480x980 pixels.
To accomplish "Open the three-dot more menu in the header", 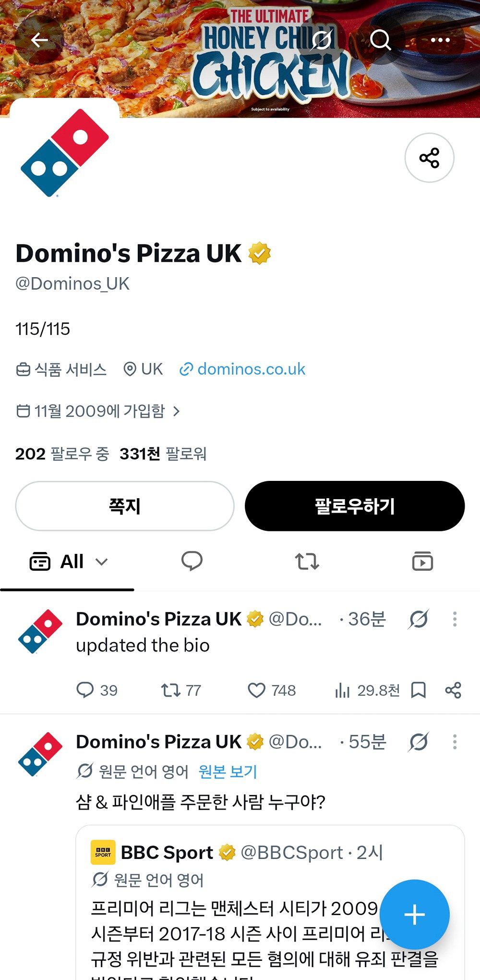I will 440,40.
